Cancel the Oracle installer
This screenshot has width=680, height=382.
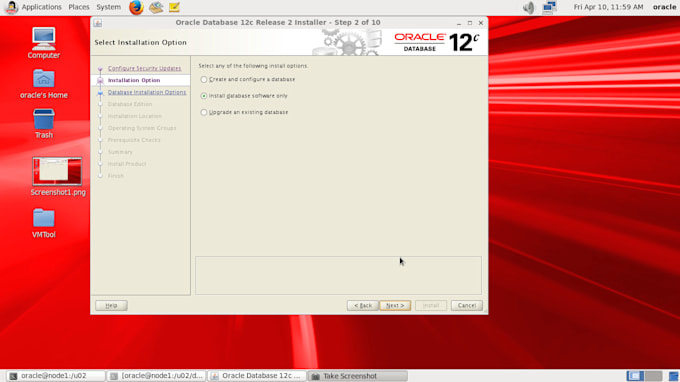tap(467, 305)
